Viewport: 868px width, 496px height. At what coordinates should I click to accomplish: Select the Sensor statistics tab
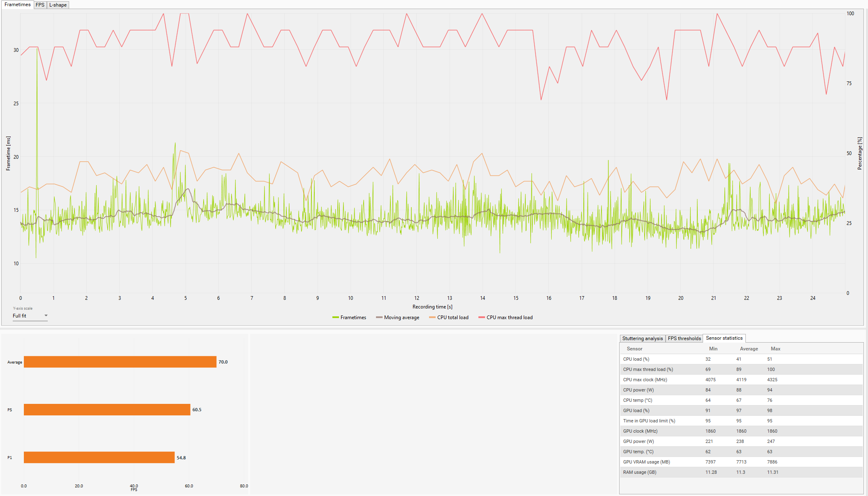point(724,338)
